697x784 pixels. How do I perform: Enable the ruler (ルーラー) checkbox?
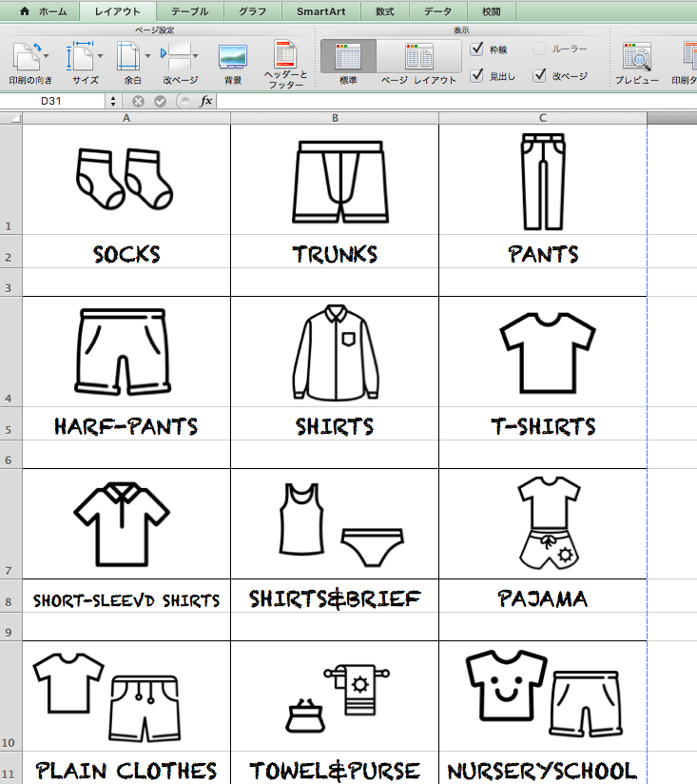(x=539, y=49)
